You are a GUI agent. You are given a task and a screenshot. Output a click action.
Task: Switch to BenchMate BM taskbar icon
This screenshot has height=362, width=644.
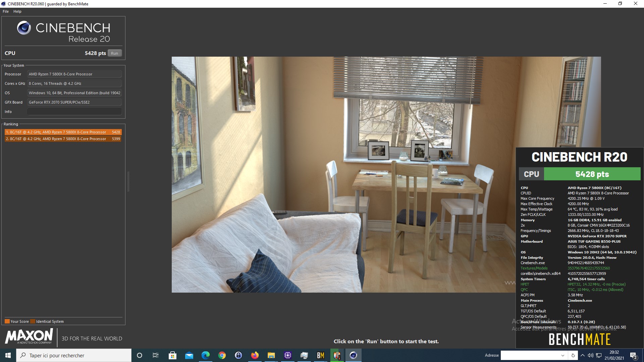(x=320, y=355)
